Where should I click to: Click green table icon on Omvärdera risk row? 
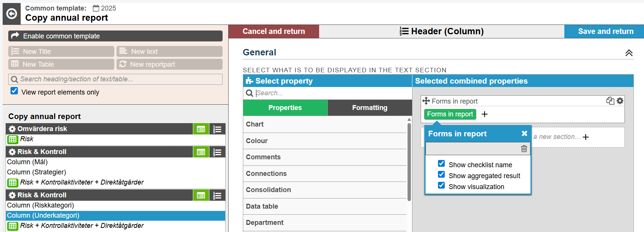(201, 129)
